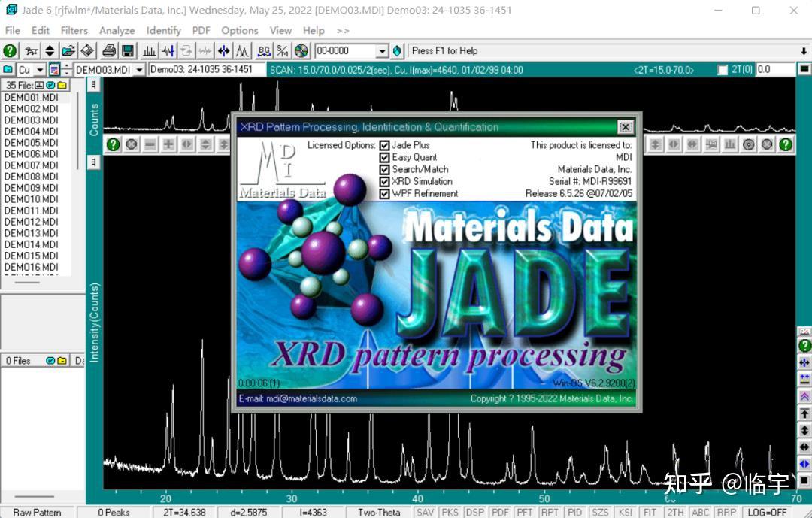Click the LOG=OFF status bar button
Image resolution: width=812 pixels, height=518 pixels.
[766, 512]
